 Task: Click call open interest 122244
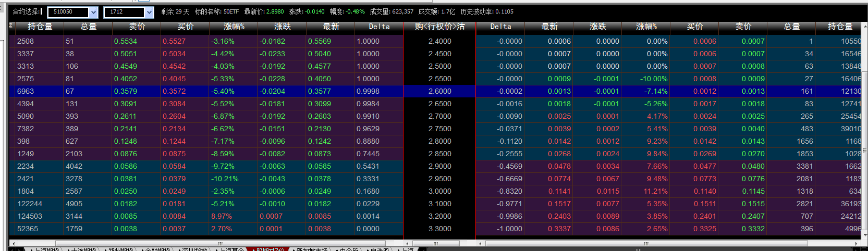point(30,204)
